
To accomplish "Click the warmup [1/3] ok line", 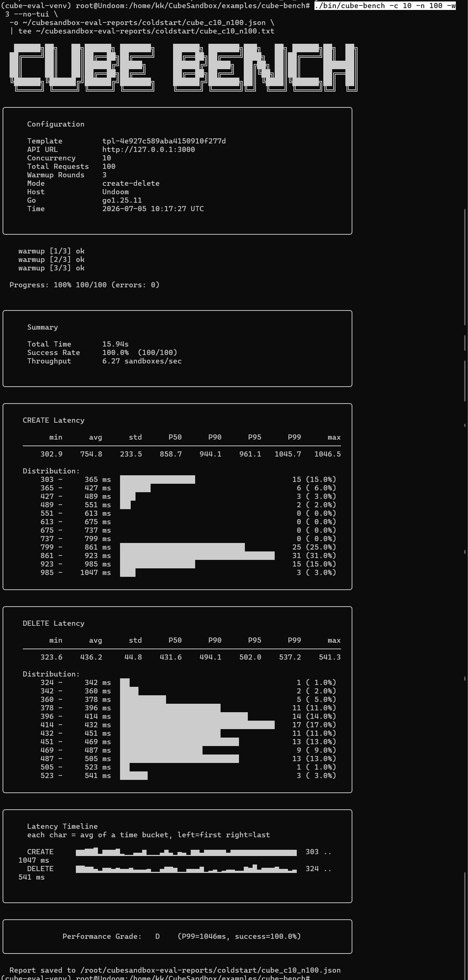I will [52, 251].
